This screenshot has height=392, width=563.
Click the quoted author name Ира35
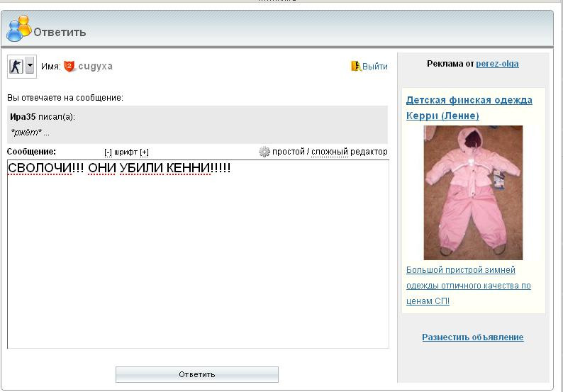(23, 117)
